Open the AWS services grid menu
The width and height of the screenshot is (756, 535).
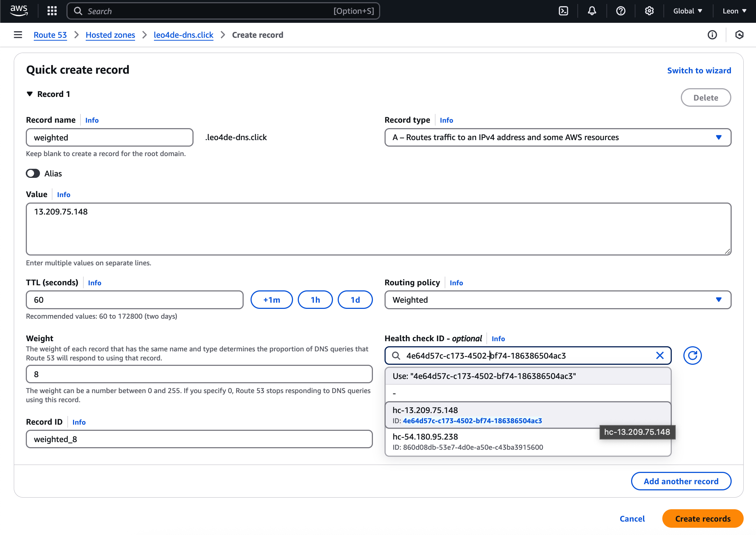pyautogui.click(x=52, y=11)
